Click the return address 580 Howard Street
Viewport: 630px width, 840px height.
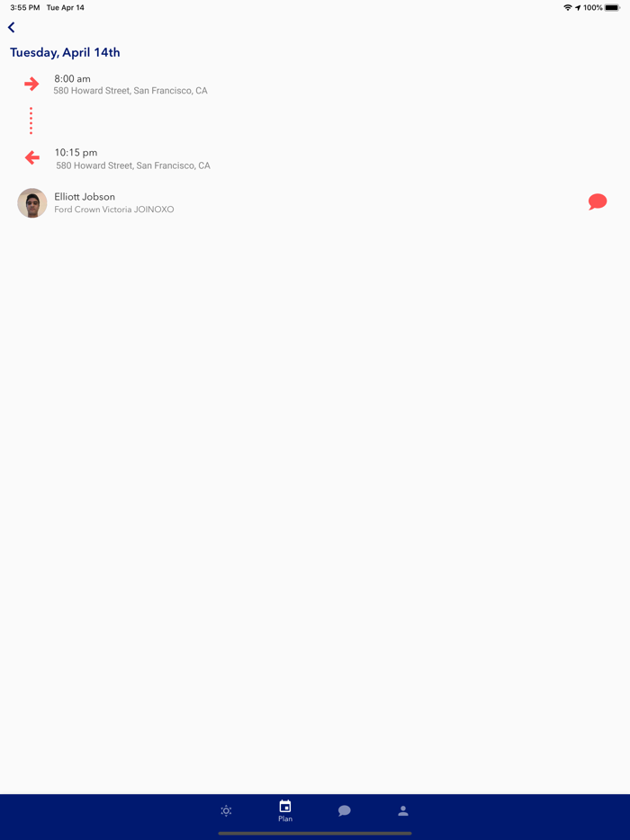click(x=133, y=165)
